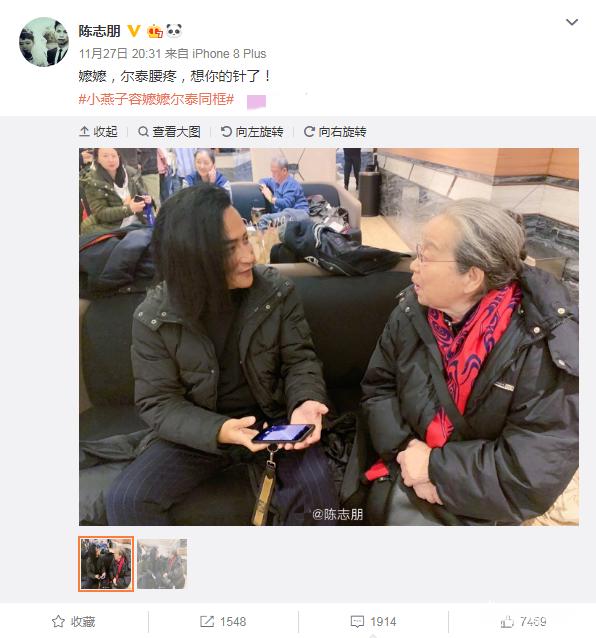
Task: Like the post with thumbs-up 7469
Action: (507, 622)
